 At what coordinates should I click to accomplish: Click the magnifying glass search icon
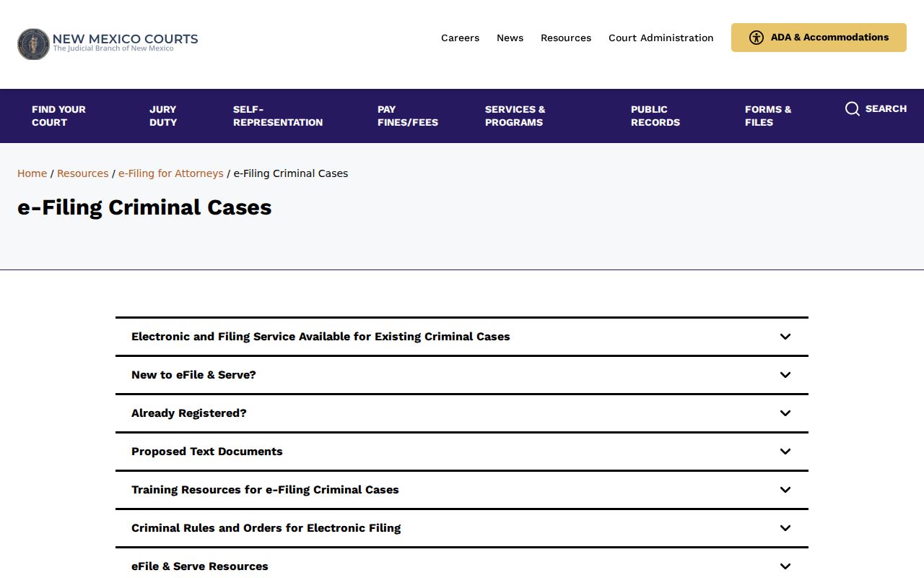(x=853, y=109)
